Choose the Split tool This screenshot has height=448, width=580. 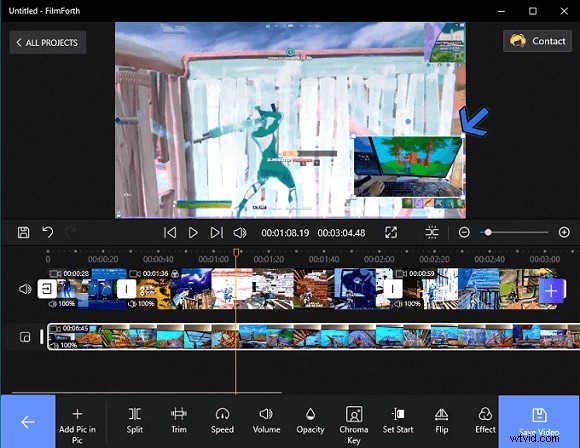coord(135,421)
